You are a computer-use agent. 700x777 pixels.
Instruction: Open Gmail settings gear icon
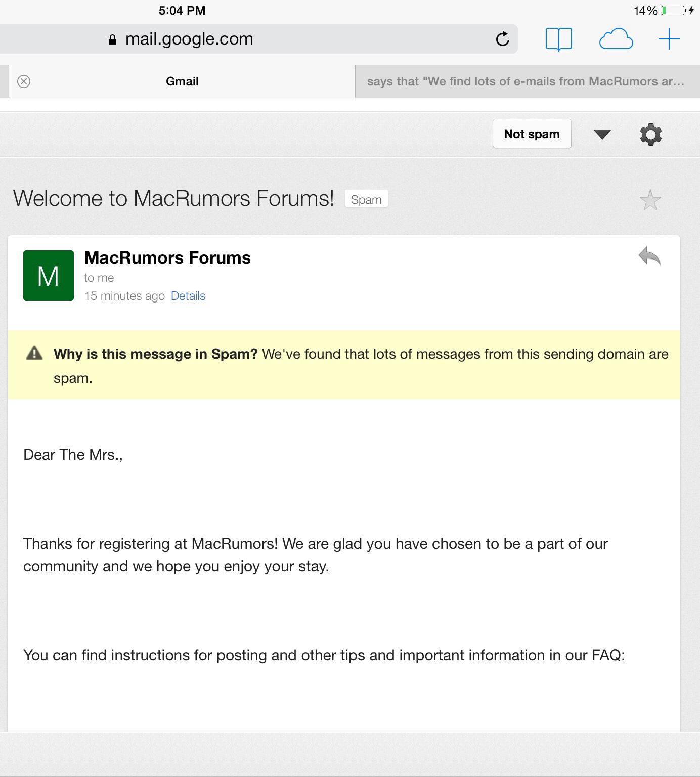pyautogui.click(x=650, y=135)
